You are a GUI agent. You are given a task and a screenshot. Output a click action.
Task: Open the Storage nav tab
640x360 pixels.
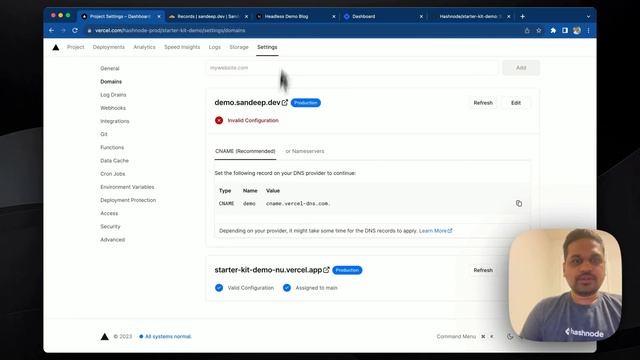(x=239, y=47)
